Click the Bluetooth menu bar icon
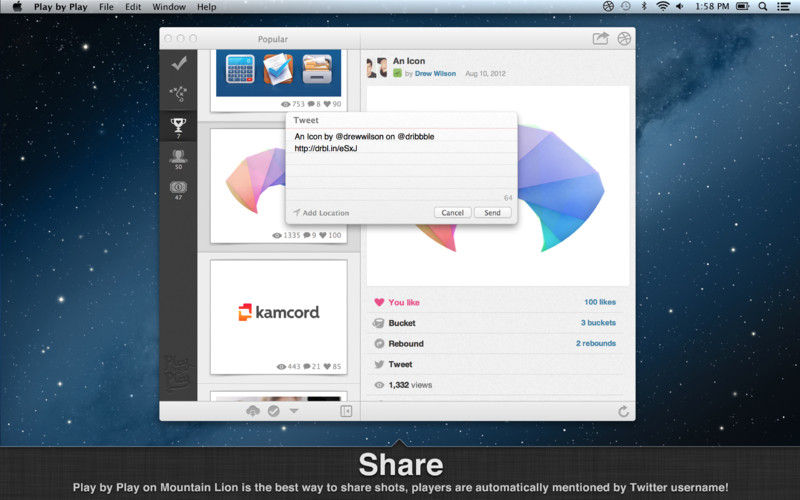 pyautogui.click(x=644, y=6)
